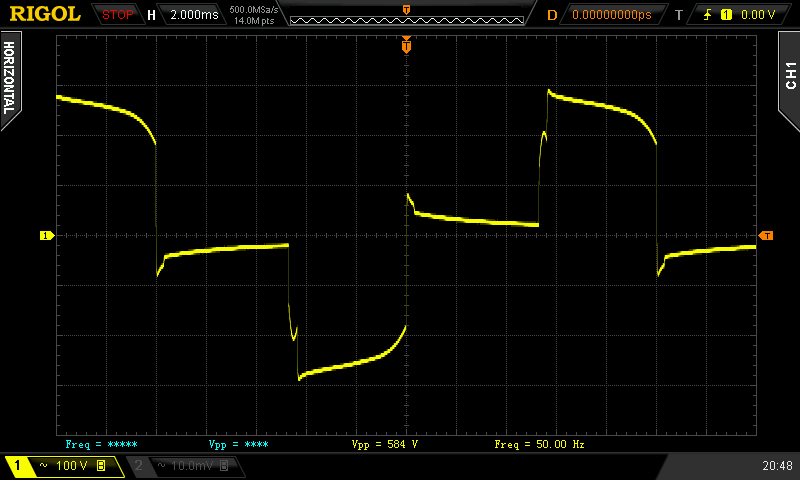The width and height of the screenshot is (800, 480).
Task: Click the T trigger label icon
Action: [678, 15]
